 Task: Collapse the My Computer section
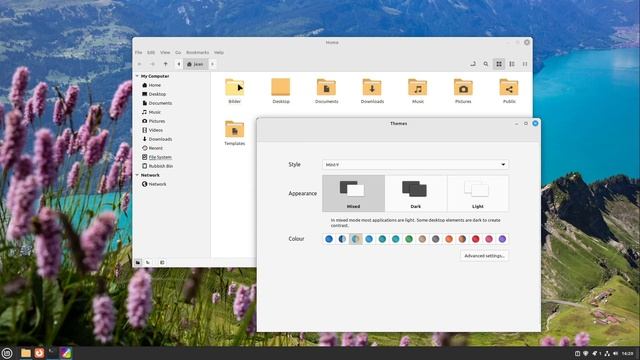pyautogui.click(x=137, y=76)
